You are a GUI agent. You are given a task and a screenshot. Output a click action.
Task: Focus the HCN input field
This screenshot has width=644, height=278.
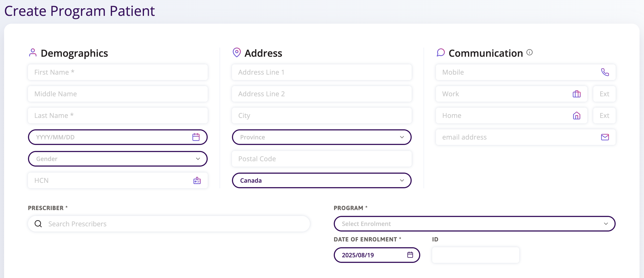(118, 180)
